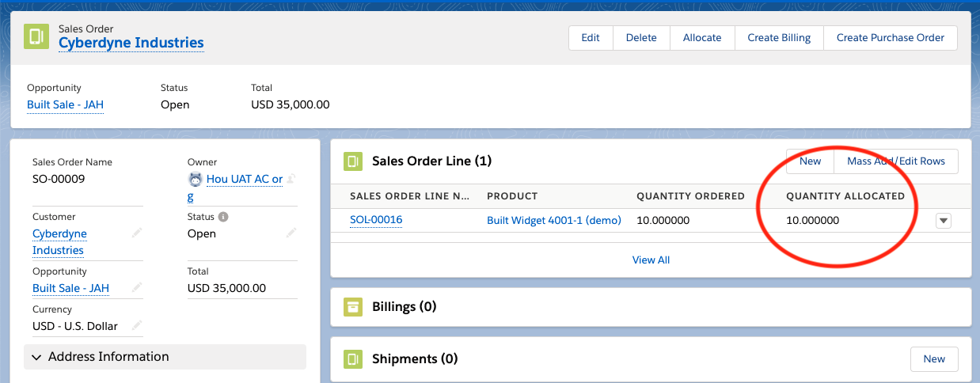Click the Quantity Allocated value 10.000000
The width and height of the screenshot is (980, 383).
click(x=812, y=220)
